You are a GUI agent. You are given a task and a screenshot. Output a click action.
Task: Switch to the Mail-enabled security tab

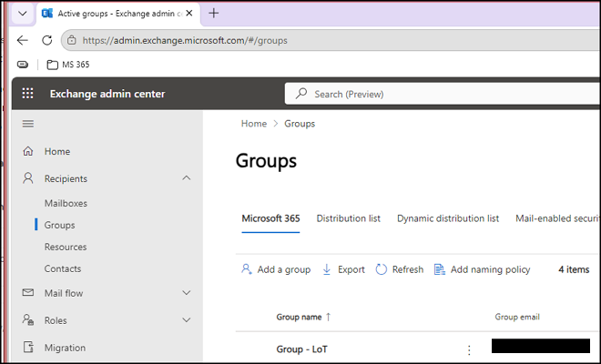557,218
